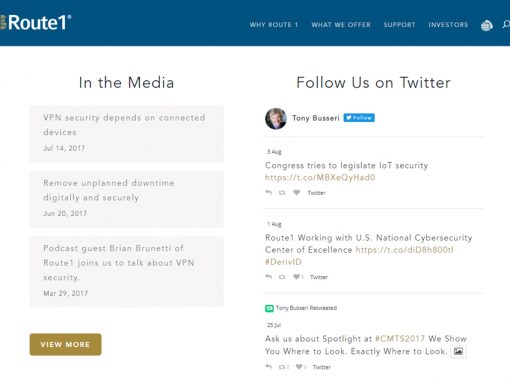This screenshot has height=382, width=510.
Task: Open the Why Route 1 menu
Action: (274, 25)
